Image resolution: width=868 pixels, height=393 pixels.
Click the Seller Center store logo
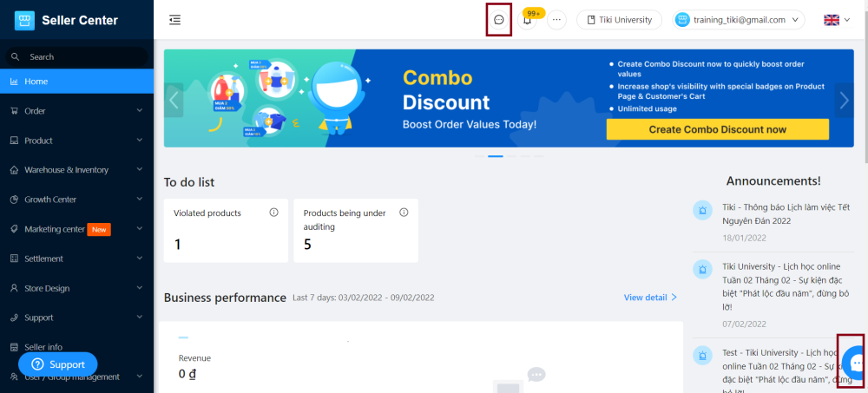pyautogui.click(x=24, y=21)
